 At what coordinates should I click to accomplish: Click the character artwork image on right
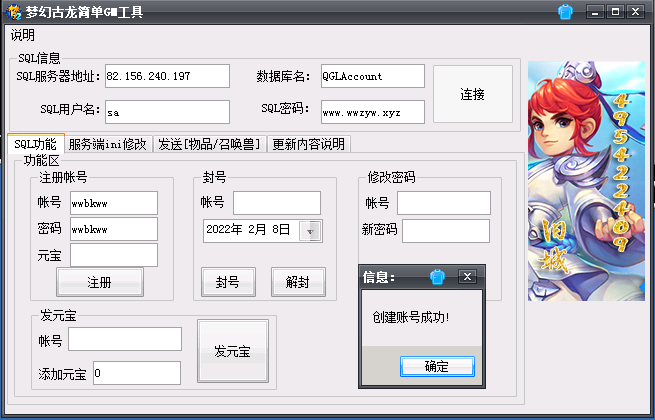tap(586, 181)
